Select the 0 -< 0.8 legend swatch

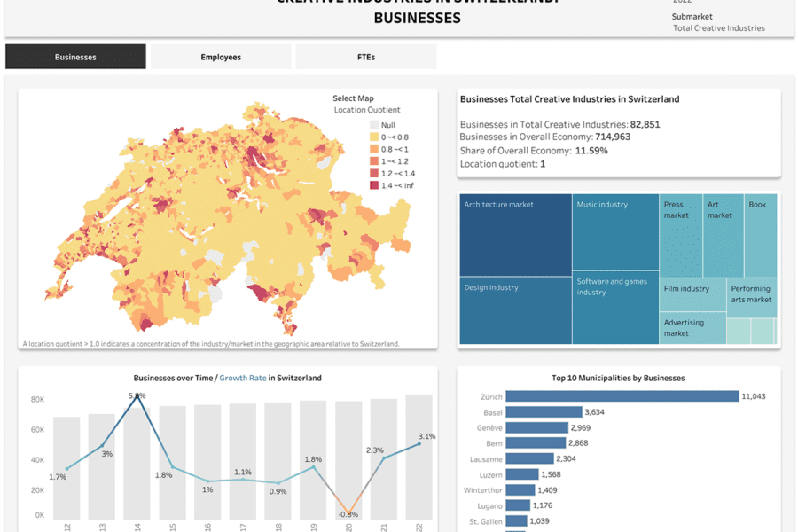(x=374, y=137)
